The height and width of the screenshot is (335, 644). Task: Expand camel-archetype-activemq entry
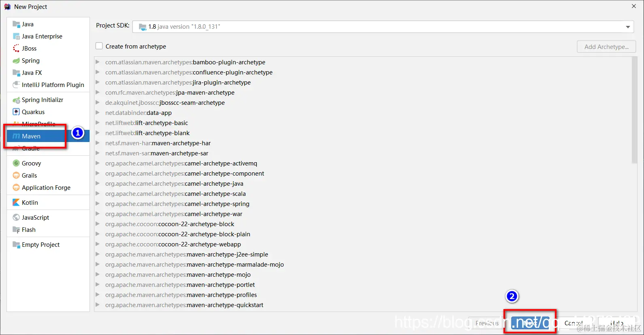coord(97,163)
